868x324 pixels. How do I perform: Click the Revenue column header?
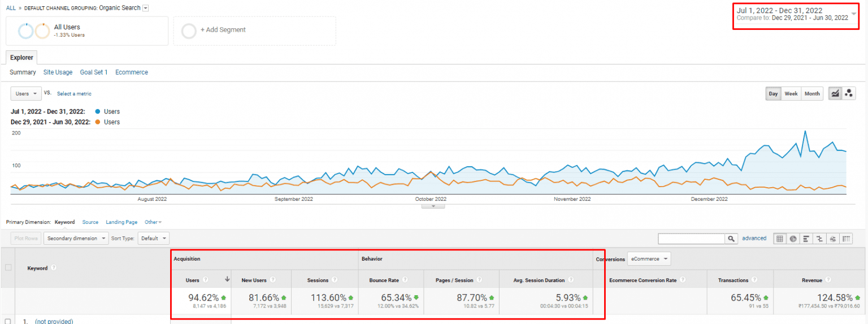click(812, 280)
